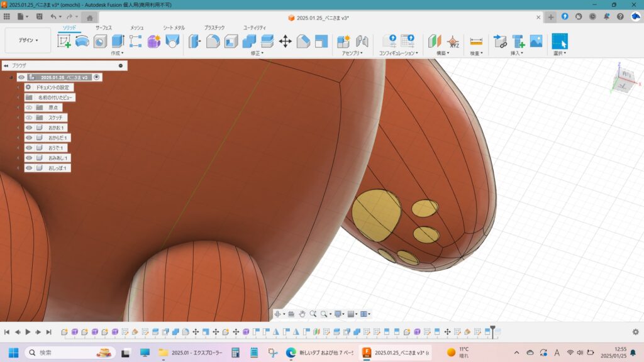Show the スケッチ folder via eye icon
644x362 pixels.
click(x=29, y=118)
